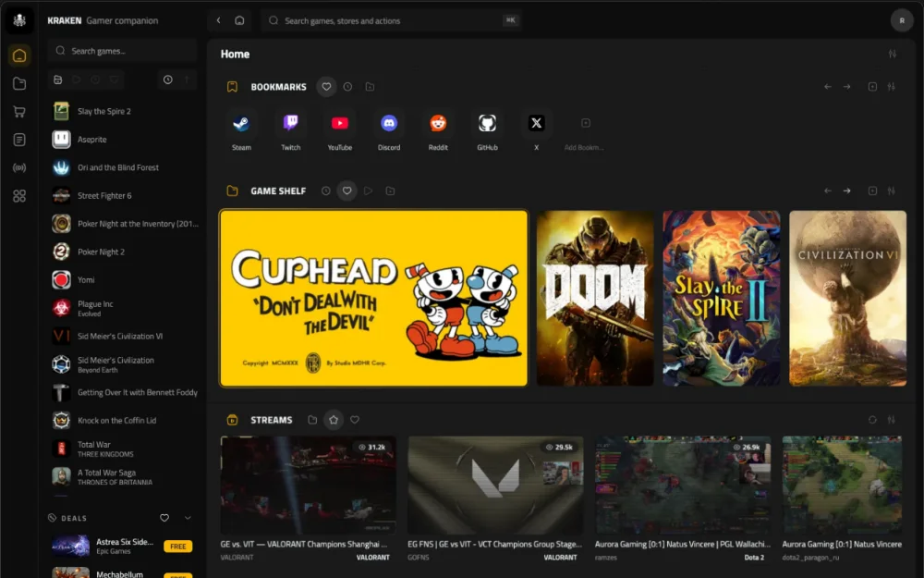Open the library folder sidebar icon
This screenshot has width=924, height=578.
tap(19, 84)
